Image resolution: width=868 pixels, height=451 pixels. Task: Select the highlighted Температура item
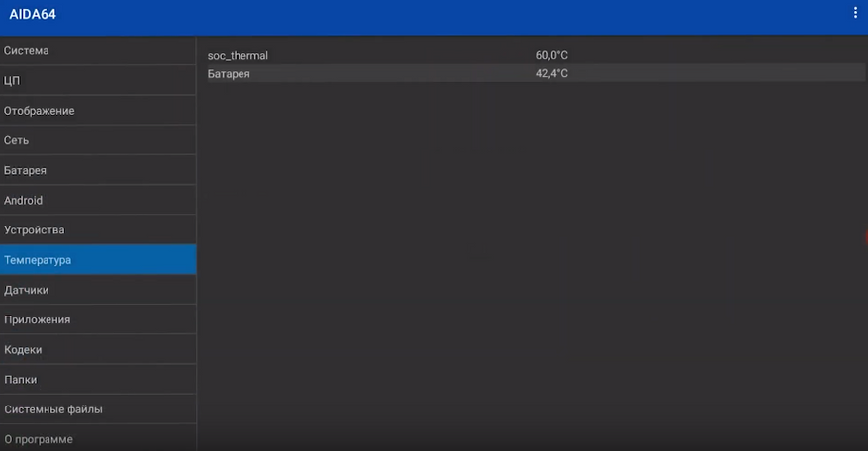click(x=98, y=259)
